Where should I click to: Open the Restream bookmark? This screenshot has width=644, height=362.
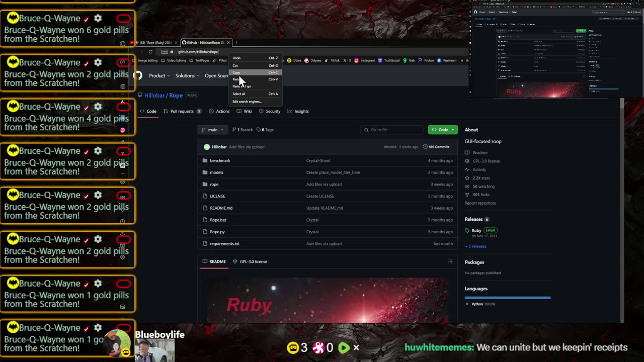tap(447, 60)
